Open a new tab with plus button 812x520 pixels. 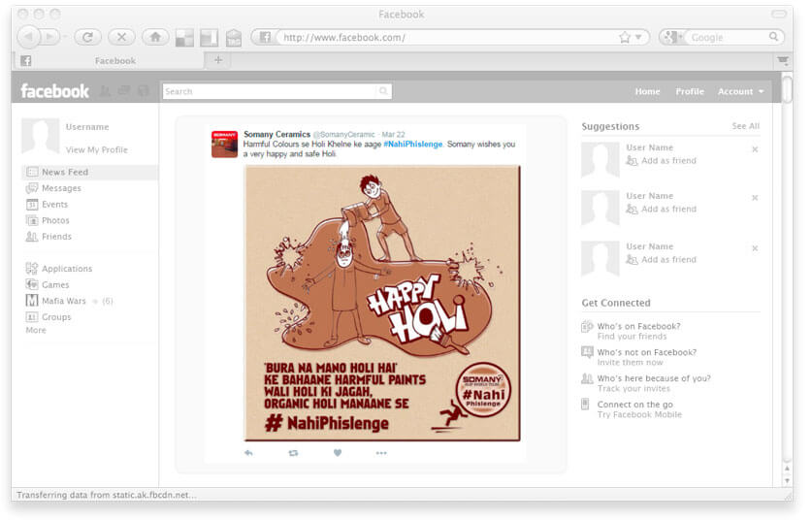pos(218,60)
